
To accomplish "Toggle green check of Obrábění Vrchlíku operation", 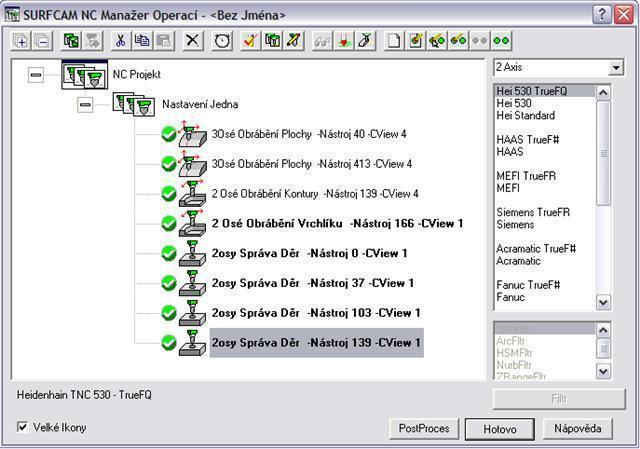I will point(169,223).
